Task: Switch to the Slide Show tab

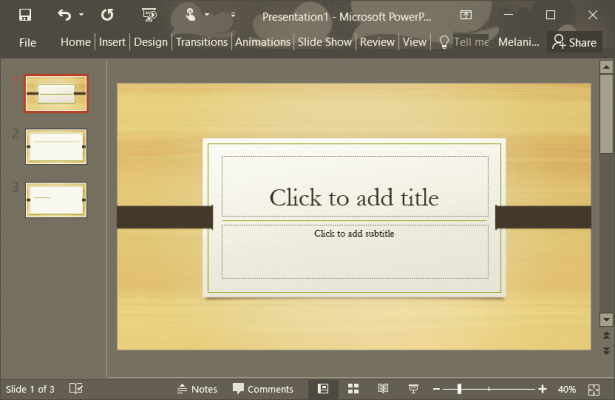Action: pos(325,42)
